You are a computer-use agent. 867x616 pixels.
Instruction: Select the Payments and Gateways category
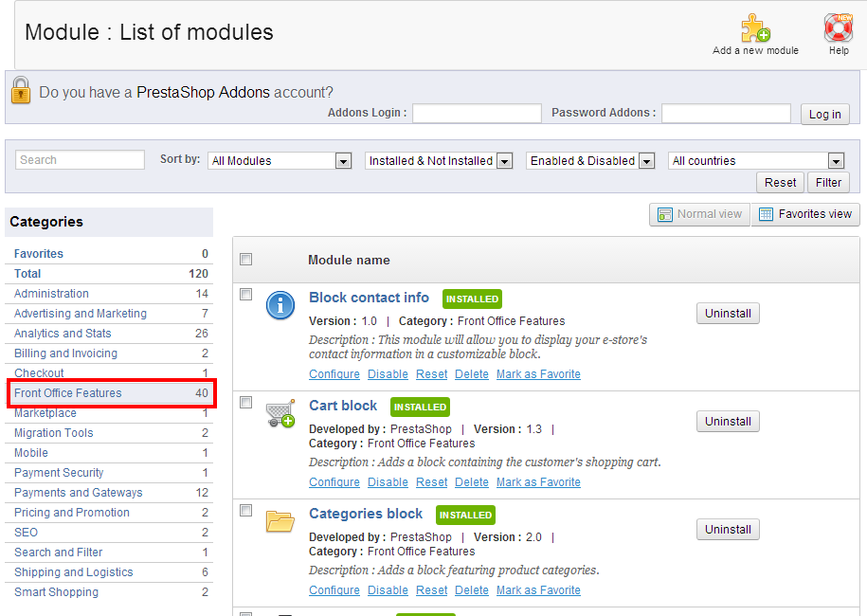[79, 493]
